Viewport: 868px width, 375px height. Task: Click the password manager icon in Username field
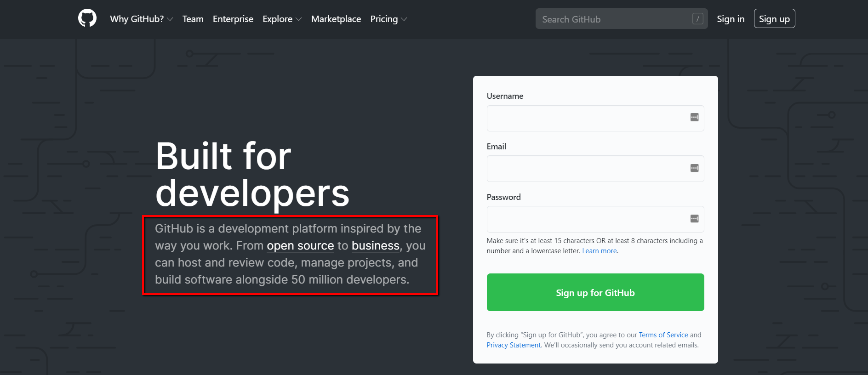pos(694,118)
